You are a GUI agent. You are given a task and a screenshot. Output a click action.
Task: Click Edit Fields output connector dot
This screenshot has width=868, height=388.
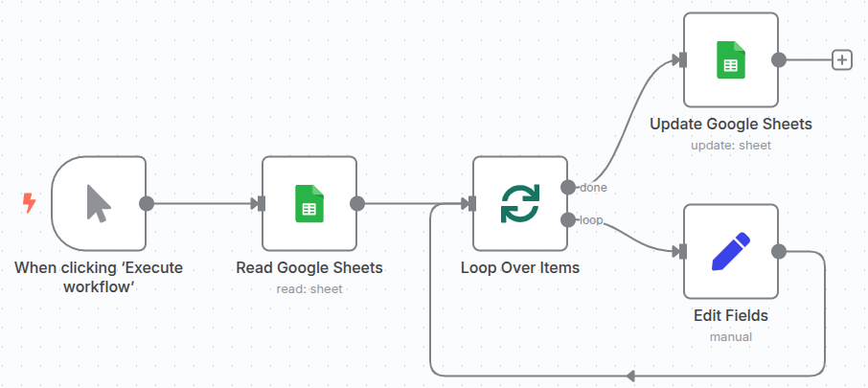click(x=779, y=251)
